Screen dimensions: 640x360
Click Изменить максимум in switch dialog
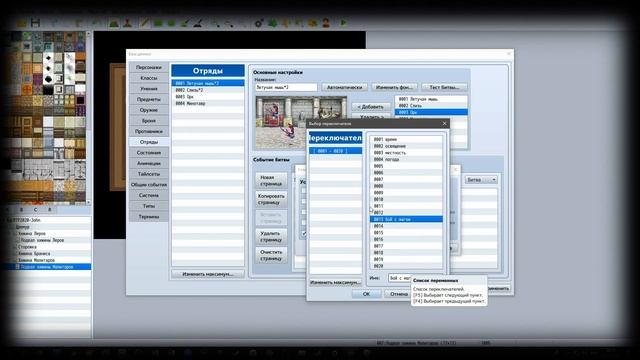(335, 282)
